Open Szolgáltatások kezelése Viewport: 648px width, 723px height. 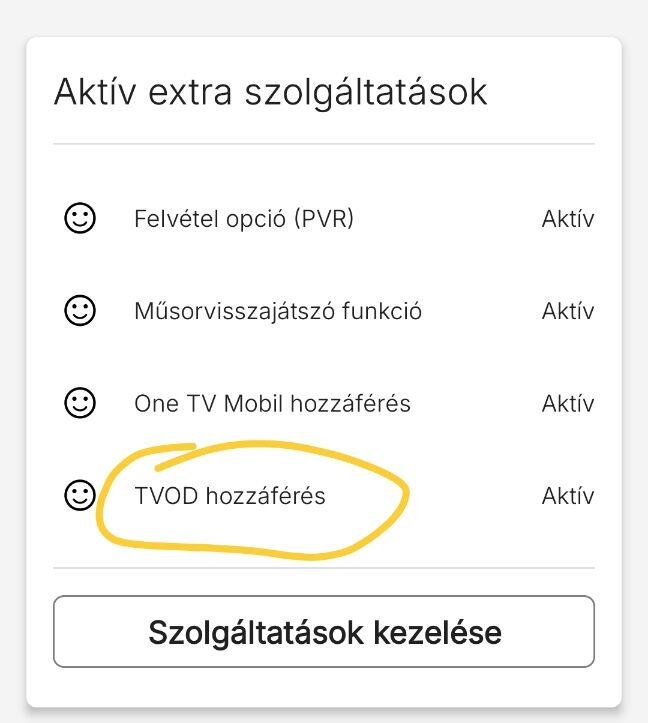point(324,632)
